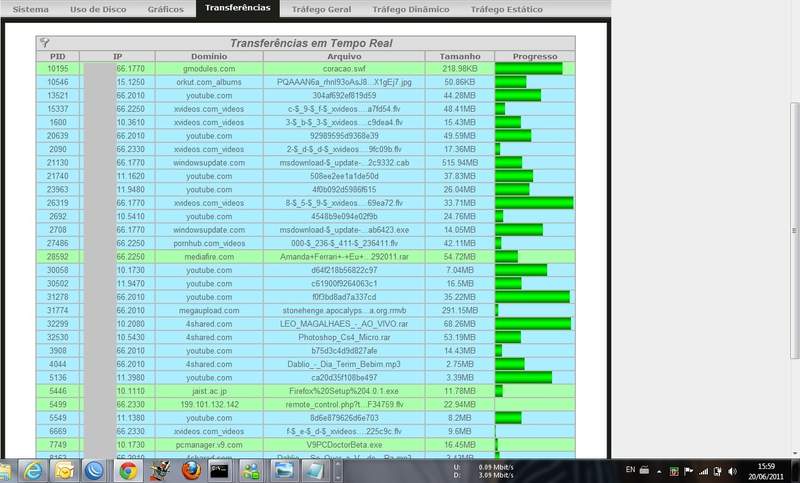
Task: Click megaupload.com domain cell
Action: [x=209, y=310]
